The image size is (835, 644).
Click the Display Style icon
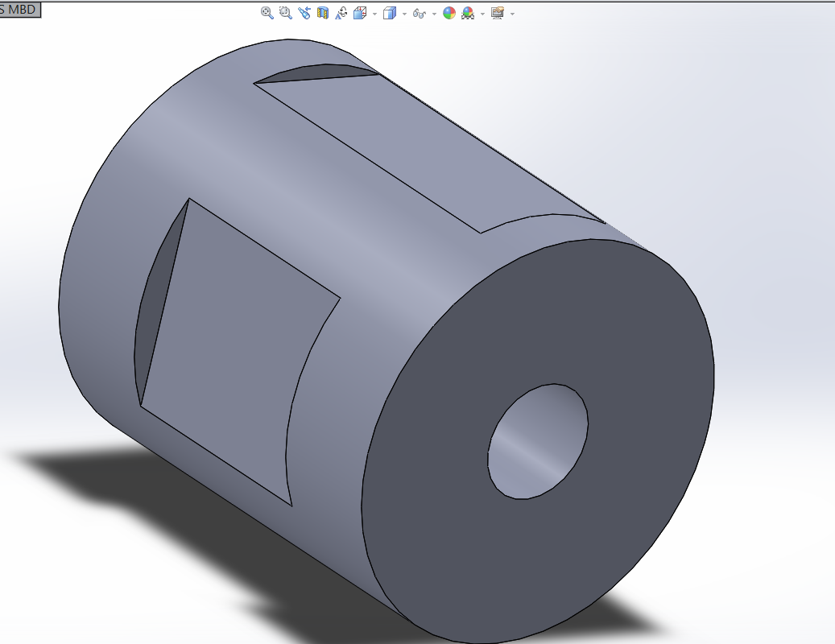[390, 13]
